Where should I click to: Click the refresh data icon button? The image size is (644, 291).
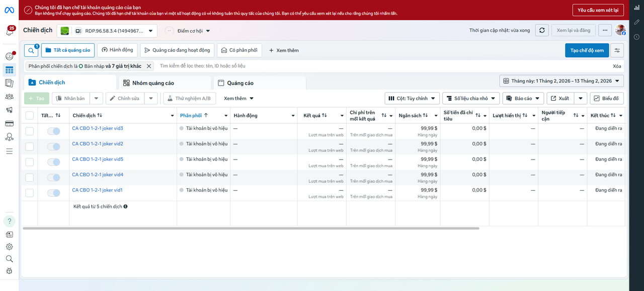point(542,30)
